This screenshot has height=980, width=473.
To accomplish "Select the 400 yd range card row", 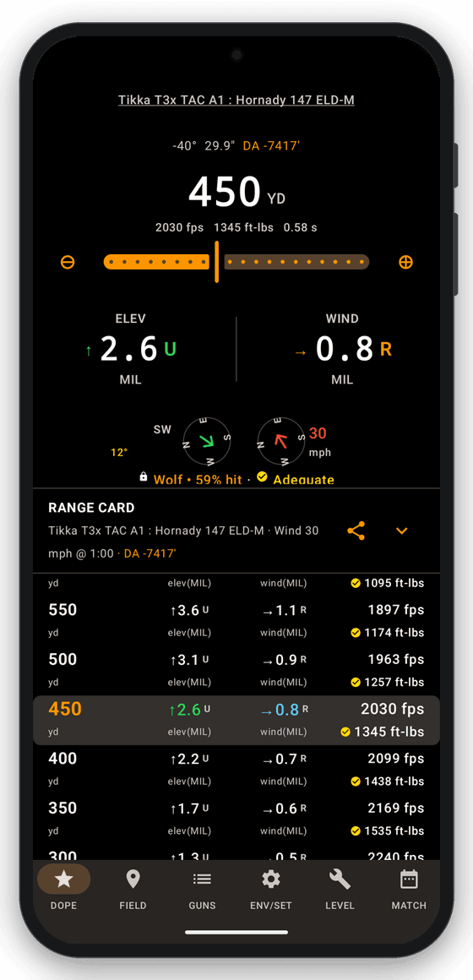I will pyautogui.click(x=236, y=770).
